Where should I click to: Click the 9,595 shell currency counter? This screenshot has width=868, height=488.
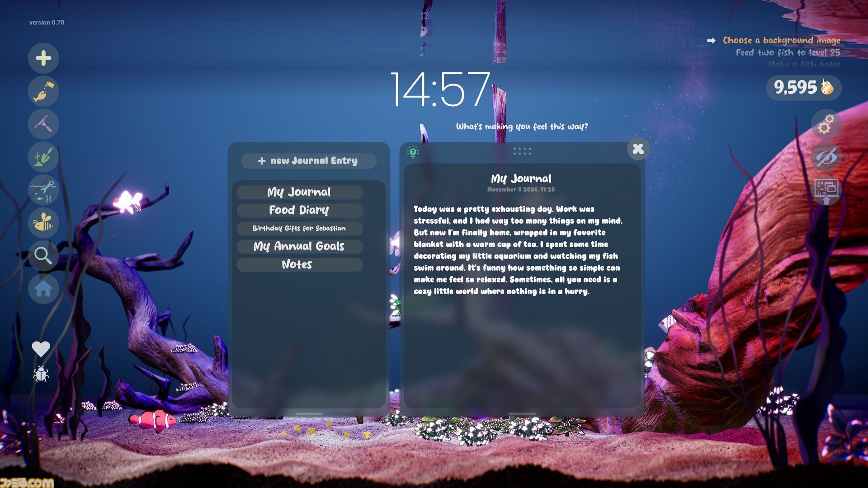804,87
